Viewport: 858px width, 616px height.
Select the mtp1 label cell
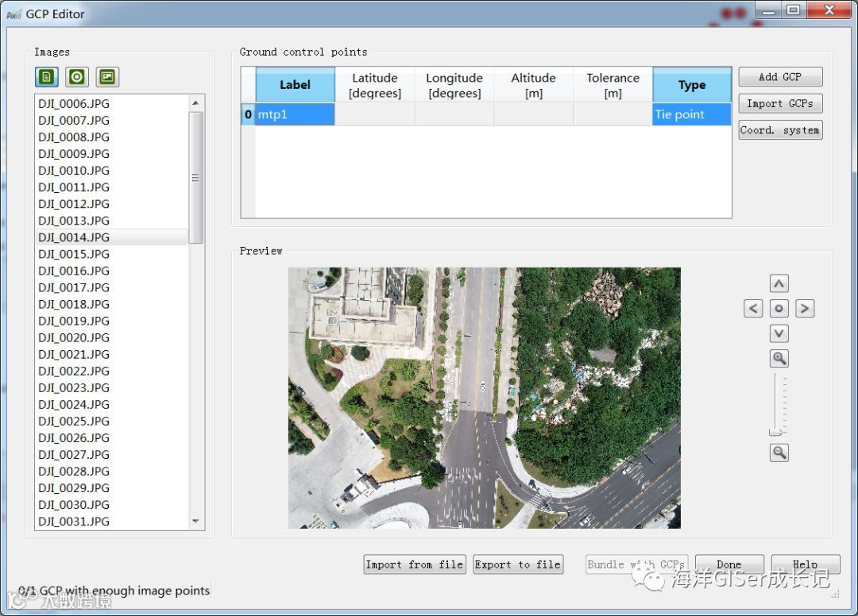pyautogui.click(x=295, y=114)
